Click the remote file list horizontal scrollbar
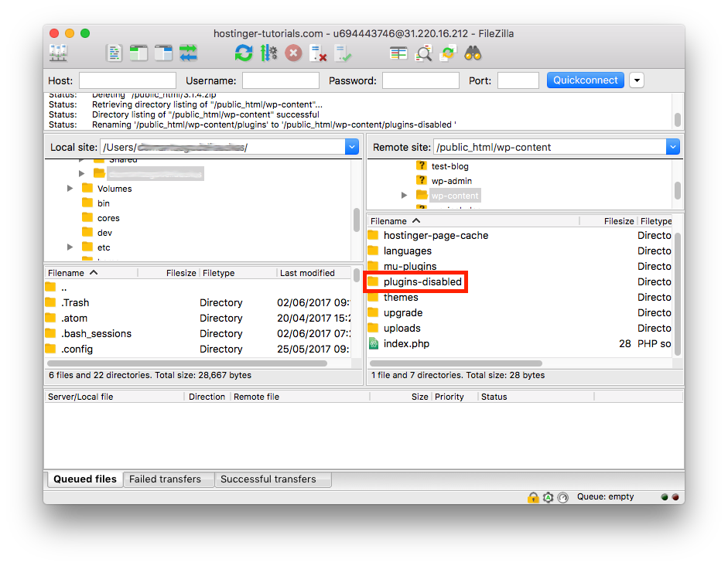 pyautogui.click(x=456, y=363)
